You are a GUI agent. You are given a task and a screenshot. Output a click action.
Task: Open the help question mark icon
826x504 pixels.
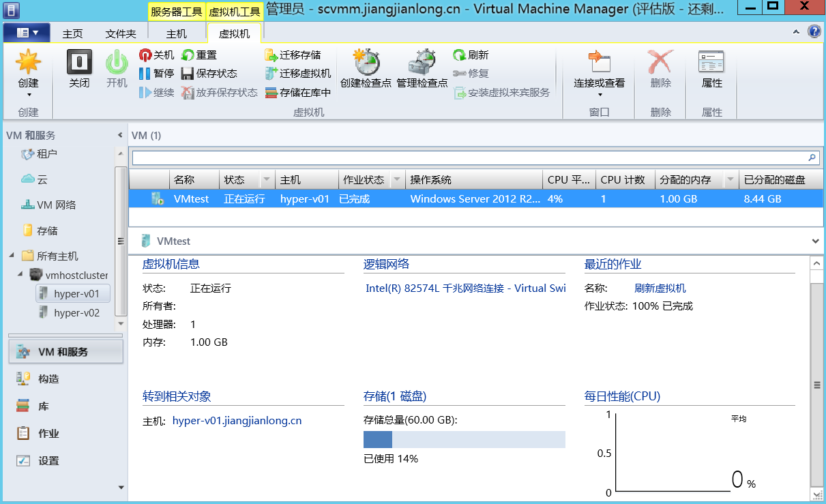point(814,31)
